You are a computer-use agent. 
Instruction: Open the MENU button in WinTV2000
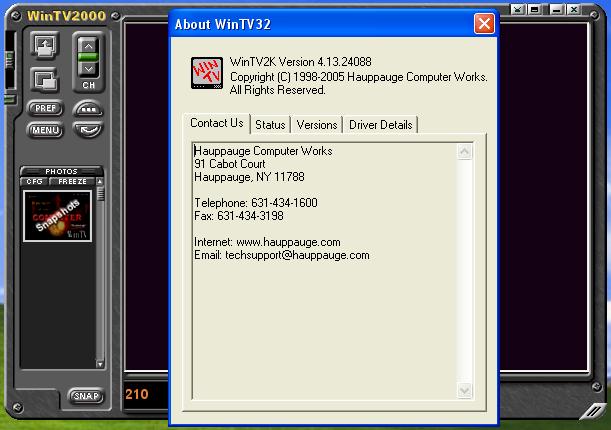click(x=45, y=130)
